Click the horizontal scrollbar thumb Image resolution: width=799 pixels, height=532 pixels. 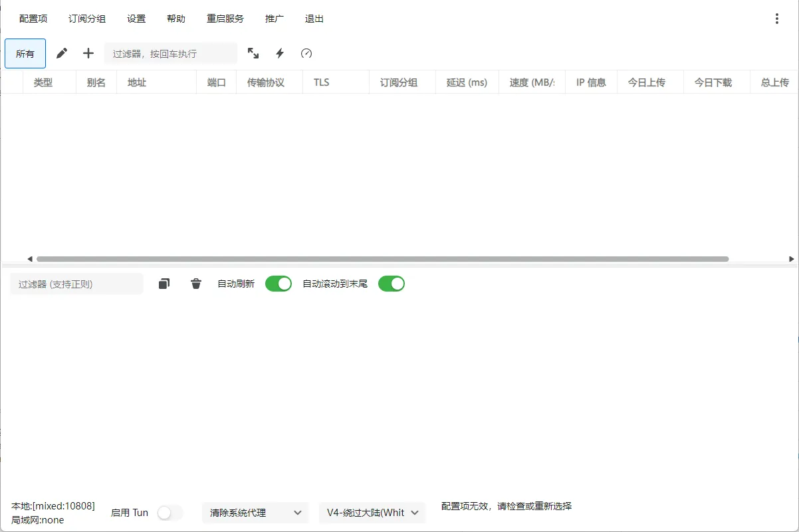coord(383,259)
